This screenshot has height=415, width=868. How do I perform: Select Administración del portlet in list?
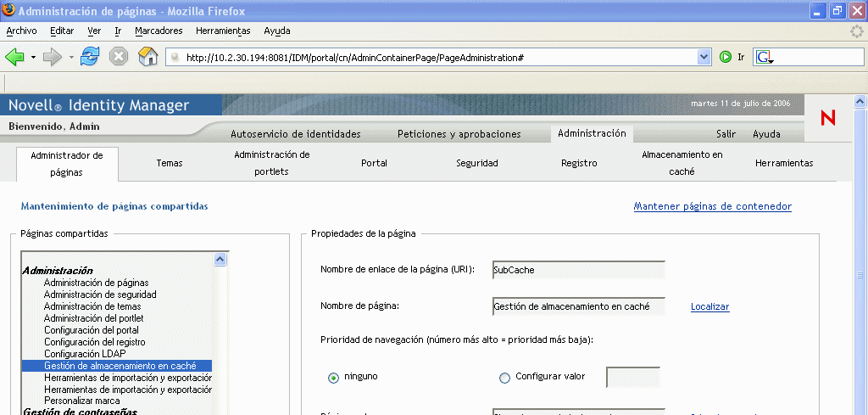(93, 318)
